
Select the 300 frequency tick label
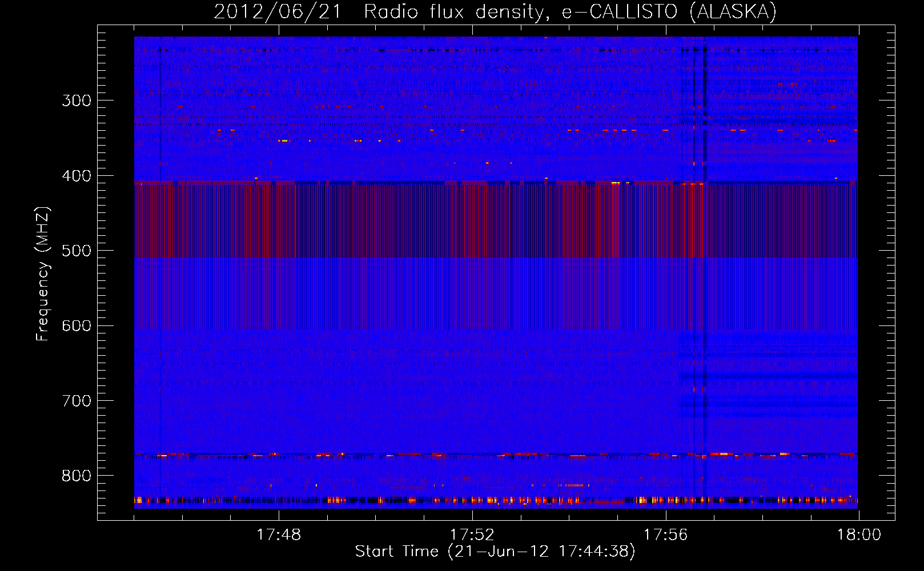tap(77, 100)
